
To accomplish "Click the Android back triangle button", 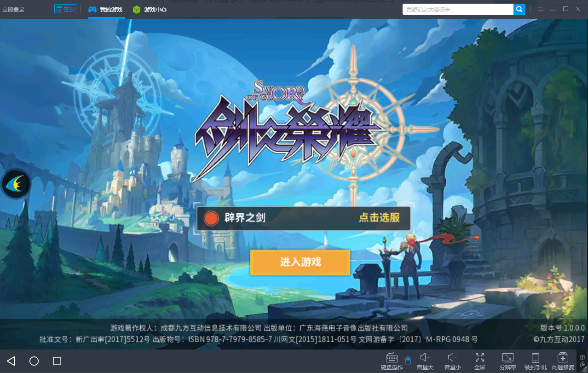I will click(x=12, y=361).
